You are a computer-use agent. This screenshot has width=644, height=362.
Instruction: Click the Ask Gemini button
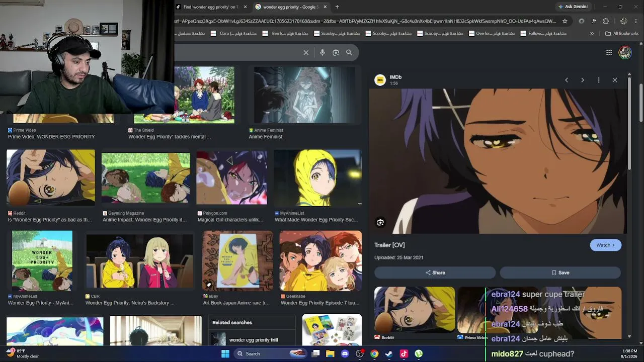click(x=573, y=7)
